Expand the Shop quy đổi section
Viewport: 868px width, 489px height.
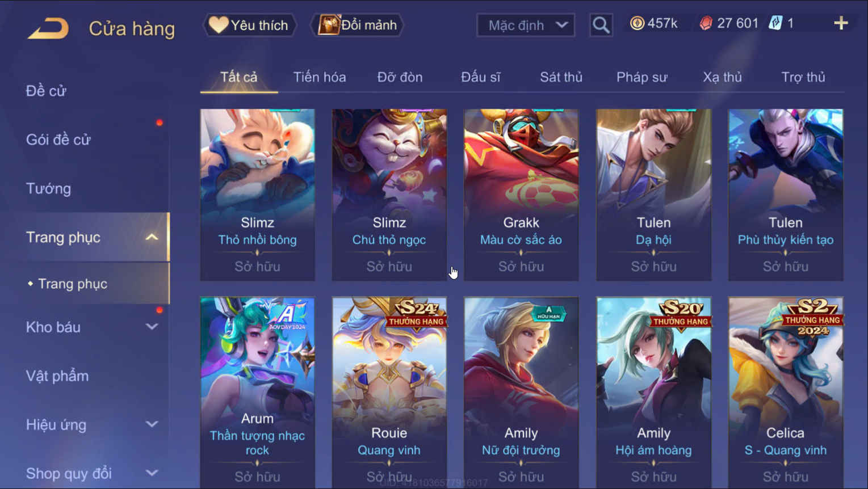click(x=152, y=473)
